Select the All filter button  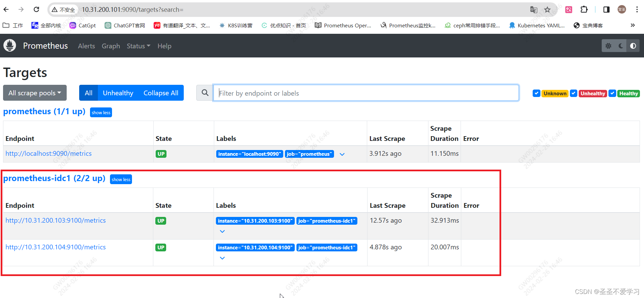89,93
